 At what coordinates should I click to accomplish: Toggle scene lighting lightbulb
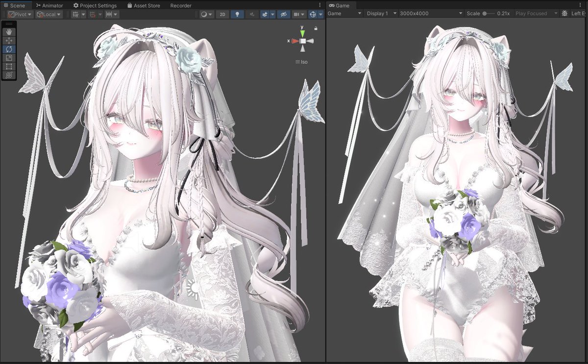click(238, 14)
